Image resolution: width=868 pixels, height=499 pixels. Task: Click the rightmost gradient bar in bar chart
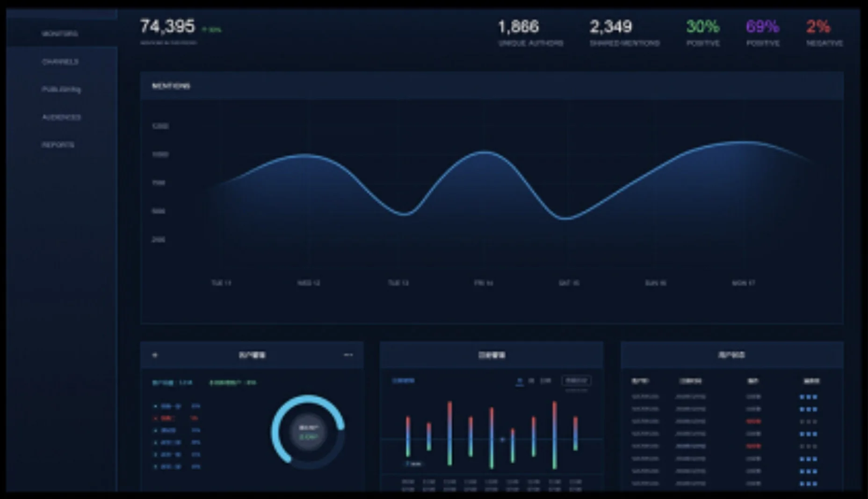pyautogui.click(x=575, y=434)
